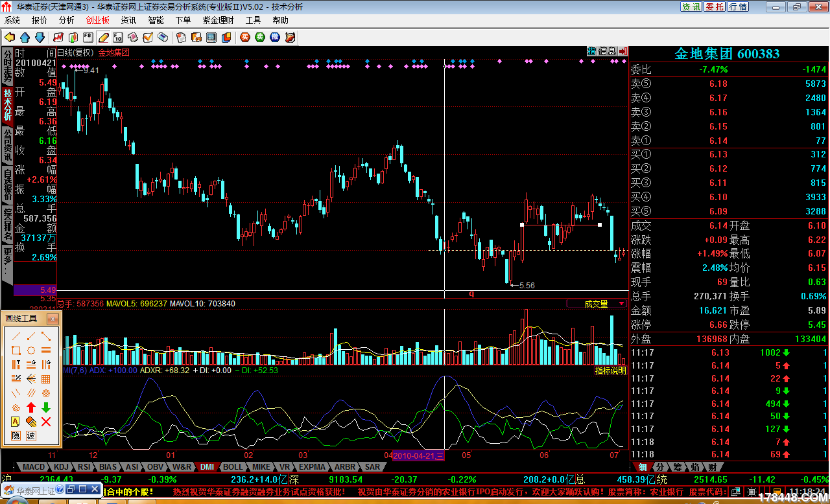The height and width of the screenshot is (504, 830).
Task: Select the 筹 tab at bottom right
Action: (x=677, y=466)
